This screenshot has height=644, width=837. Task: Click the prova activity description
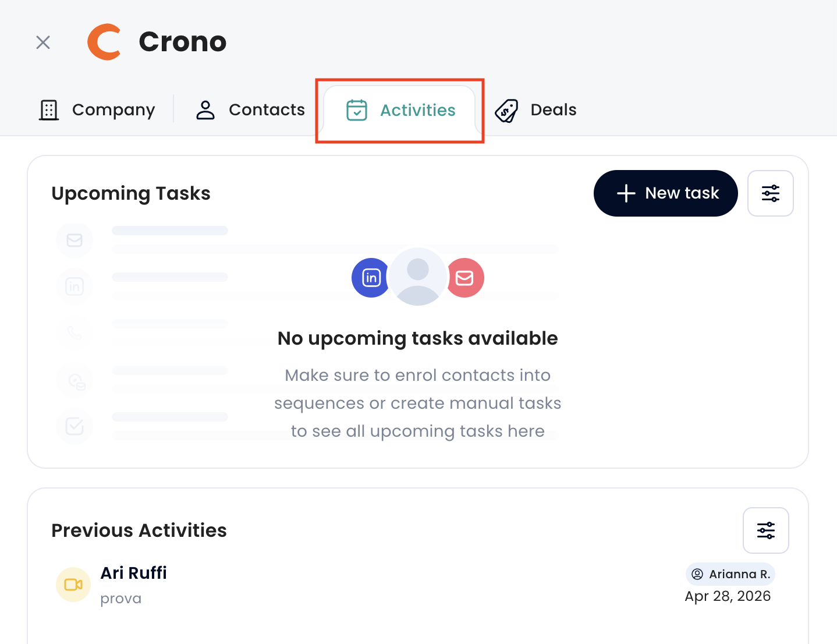(121, 599)
